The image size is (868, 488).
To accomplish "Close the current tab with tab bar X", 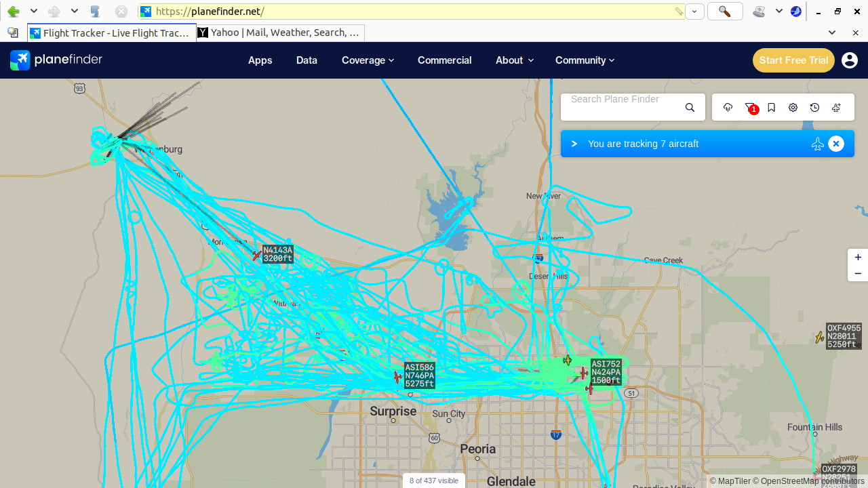I will coord(855,33).
